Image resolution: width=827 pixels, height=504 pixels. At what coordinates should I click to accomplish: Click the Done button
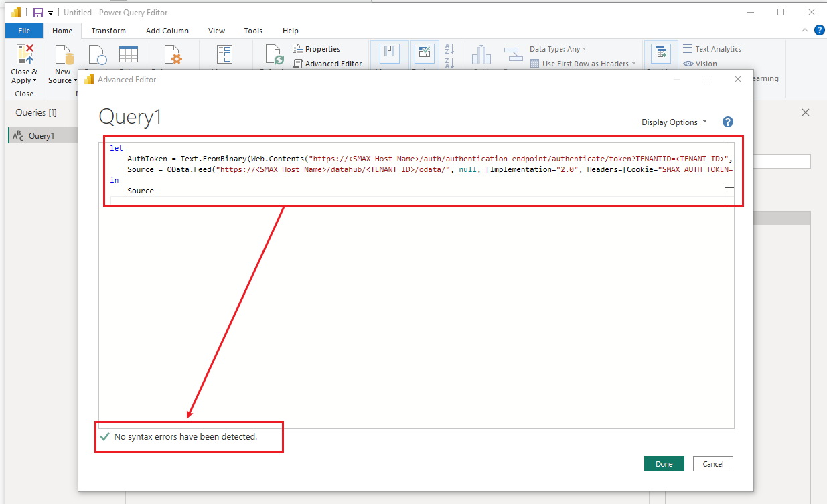664,463
